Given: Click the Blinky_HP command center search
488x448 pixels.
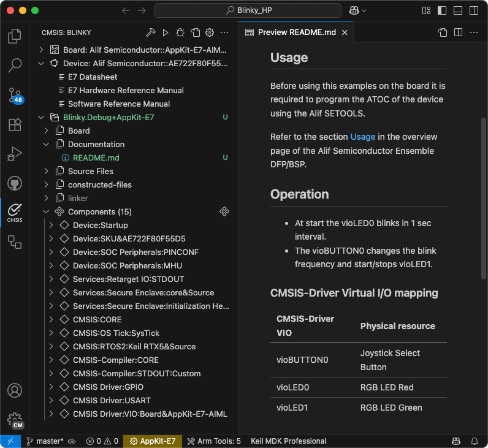Looking at the screenshot, I should (248, 10).
